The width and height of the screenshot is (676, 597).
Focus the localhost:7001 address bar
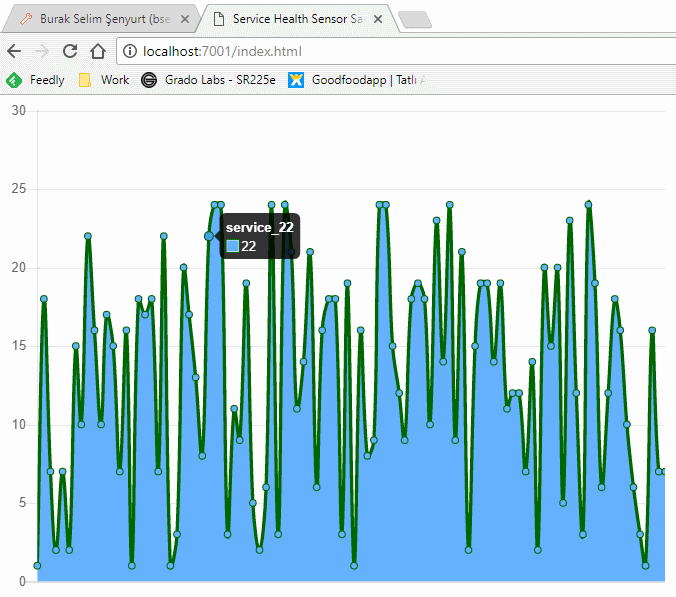[x=400, y=52]
